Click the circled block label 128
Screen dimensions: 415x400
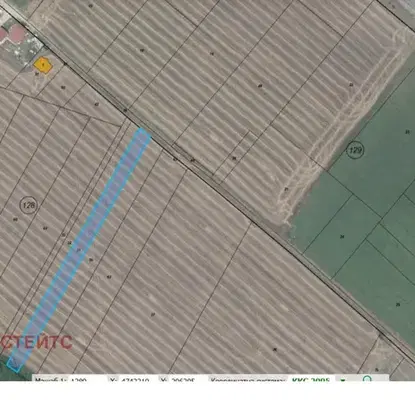[x=28, y=205]
